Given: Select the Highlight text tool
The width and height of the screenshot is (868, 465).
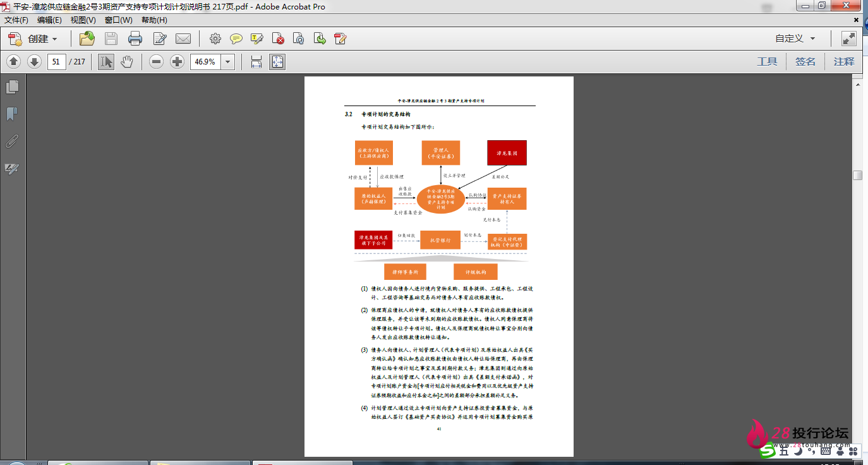Looking at the screenshot, I should (257, 39).
